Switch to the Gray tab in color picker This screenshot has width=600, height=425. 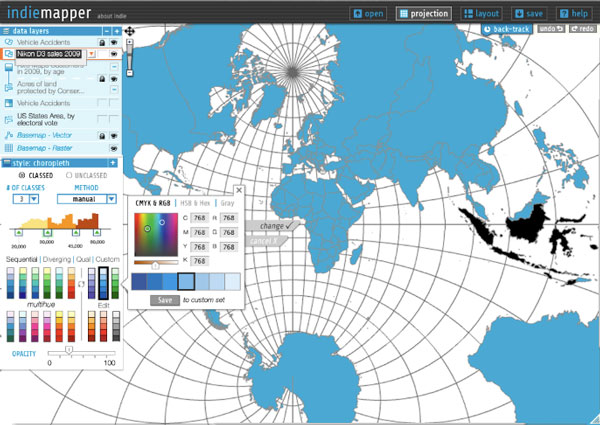pyautogui.click(x=227, y=203)
